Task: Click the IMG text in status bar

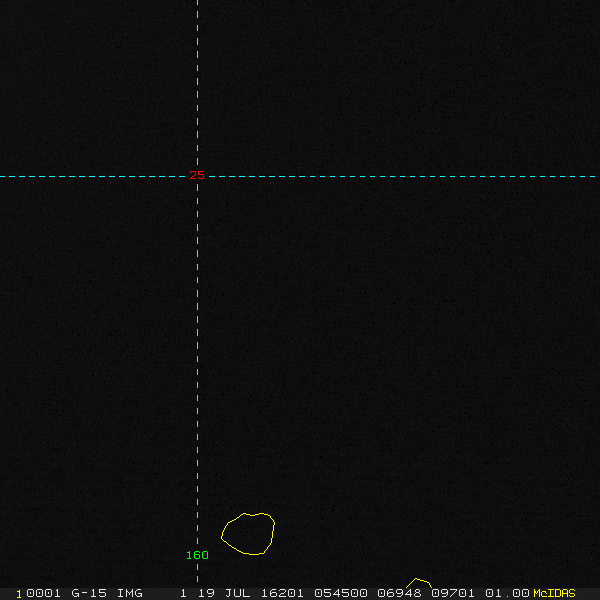Action: [x=130, y=593]
